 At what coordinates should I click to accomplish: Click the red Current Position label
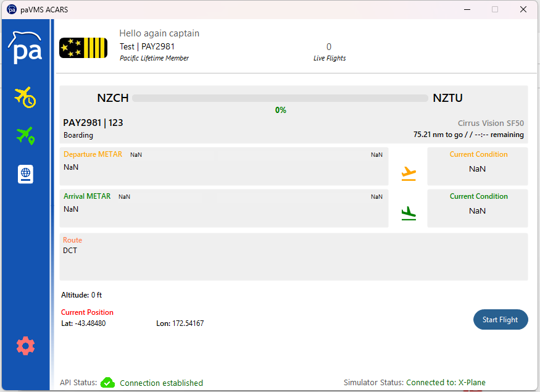point(87,312)
